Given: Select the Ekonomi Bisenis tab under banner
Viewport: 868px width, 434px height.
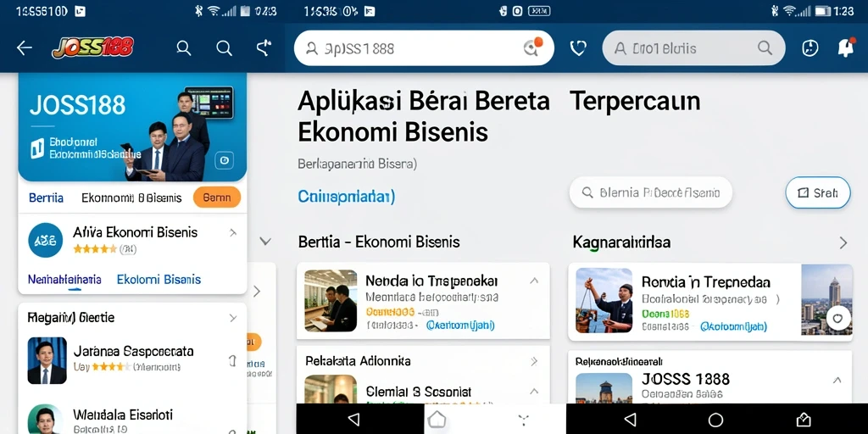Looking at the screenshot, I should pos(131,198).
